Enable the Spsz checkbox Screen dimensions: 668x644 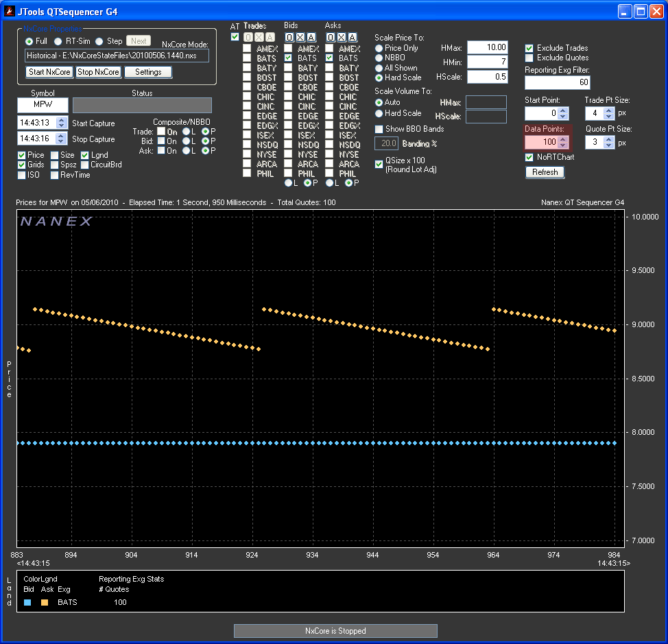click(x=55, y=165)
